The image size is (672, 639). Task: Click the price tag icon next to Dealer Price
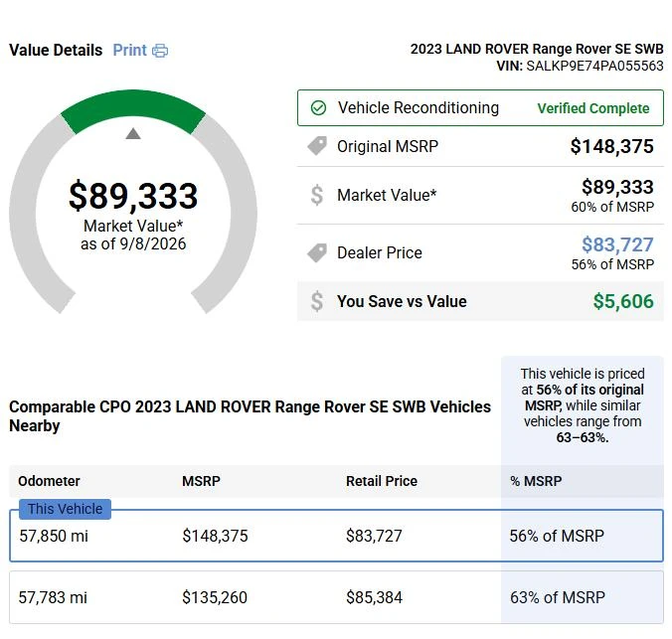point(317,252)
